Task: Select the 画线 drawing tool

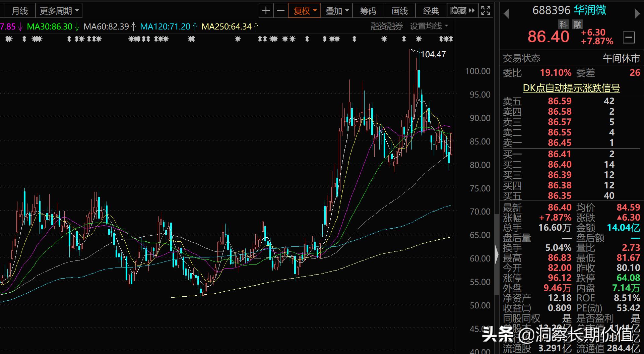Action: (399, 10)
